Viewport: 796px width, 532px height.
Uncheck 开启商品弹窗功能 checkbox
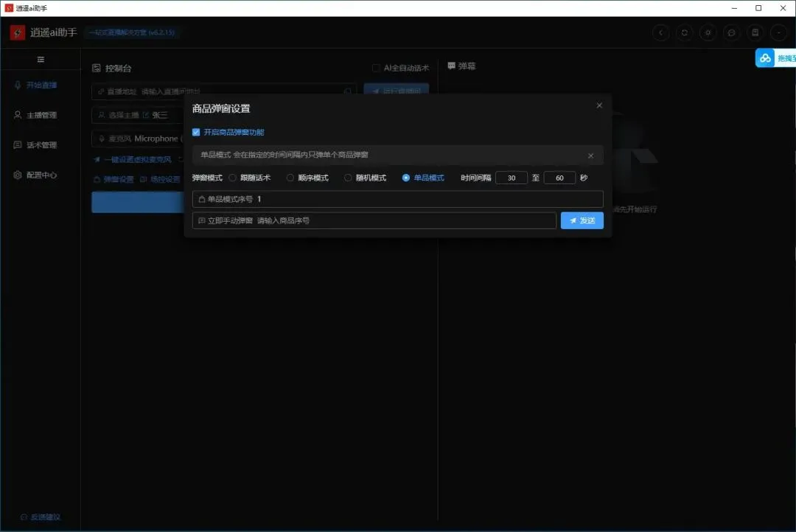pyautogui.click(x=196, y=132)
